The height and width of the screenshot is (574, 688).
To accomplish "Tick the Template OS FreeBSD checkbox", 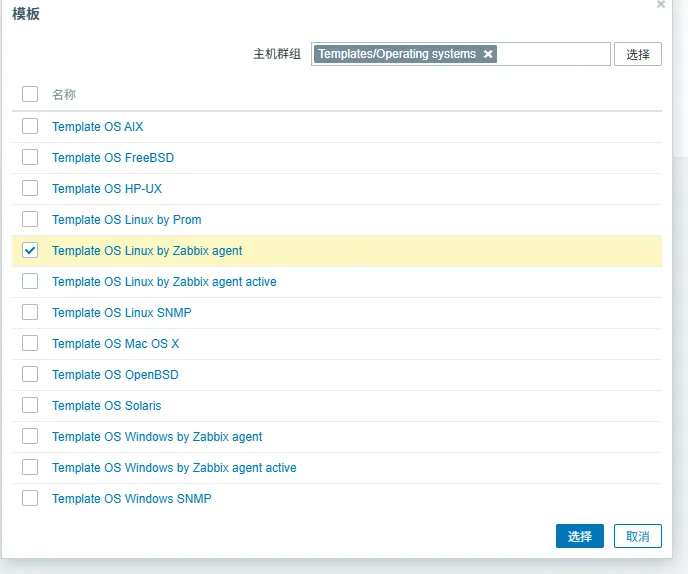I will click(30, 157).
